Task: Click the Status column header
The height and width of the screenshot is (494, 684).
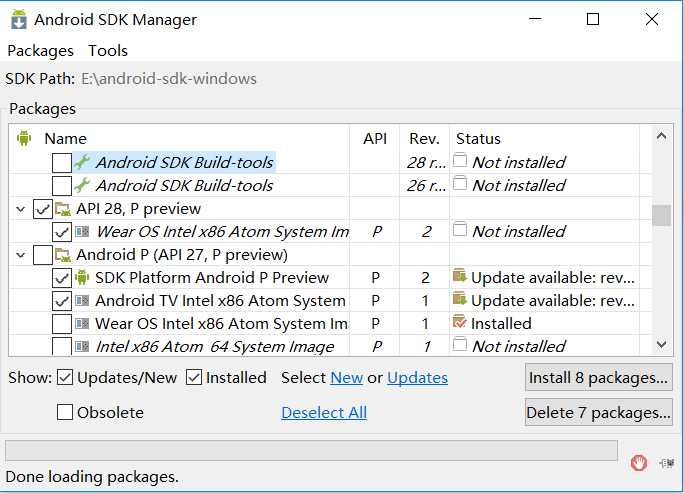Action: pyautogui.click(x=478, y=139)
